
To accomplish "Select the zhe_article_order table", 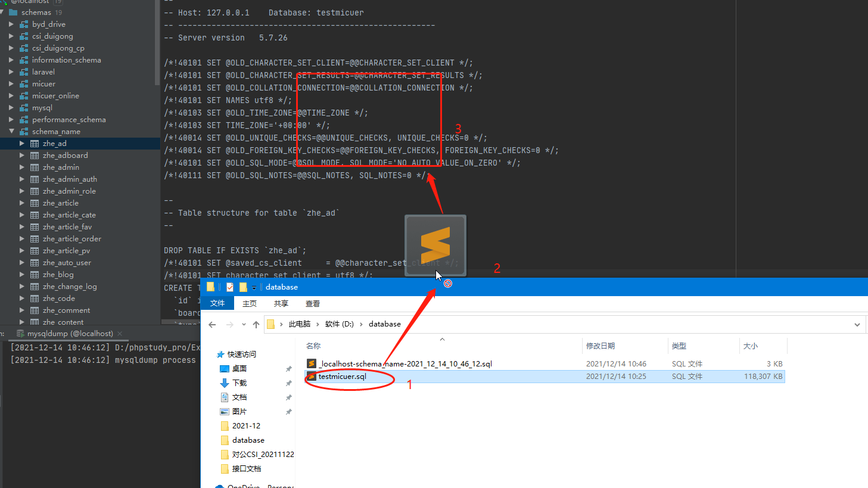I will (x=72, y=239).
